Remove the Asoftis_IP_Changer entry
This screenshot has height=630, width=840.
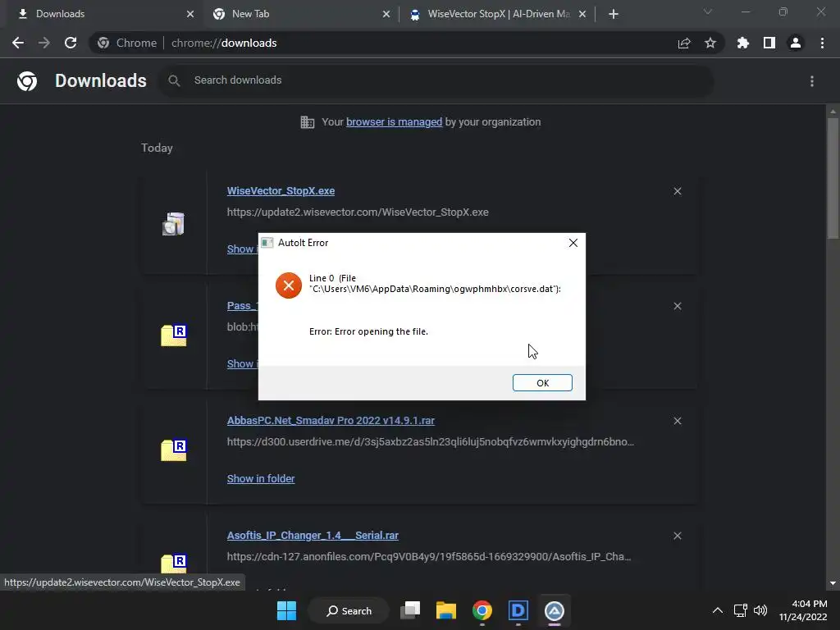[677, 536]
